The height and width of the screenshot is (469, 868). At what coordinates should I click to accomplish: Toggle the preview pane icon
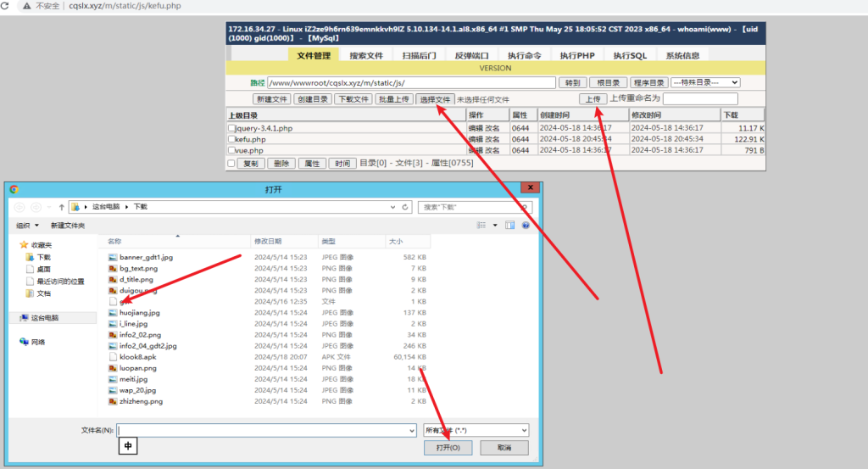click(510, 226)
